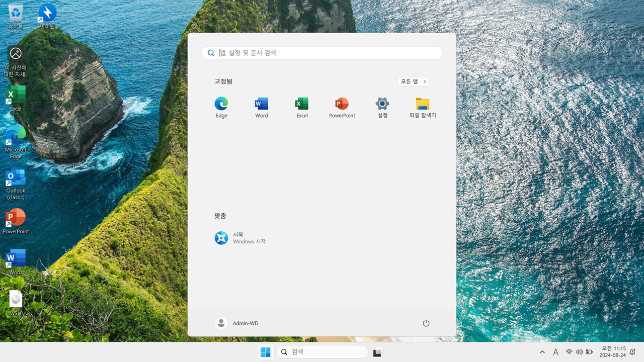The image size is (644, 362).
Task: Select the Word desktop shortcut
Action: tap(16, 262)
